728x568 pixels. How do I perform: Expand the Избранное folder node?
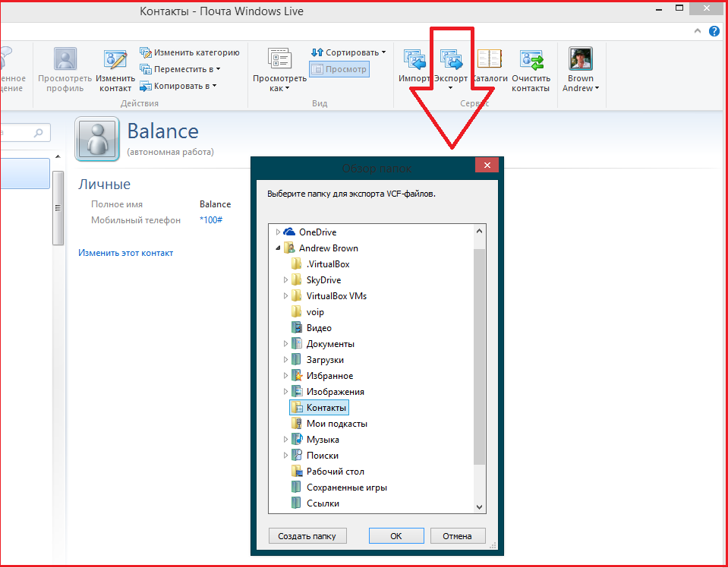[285, 376]
